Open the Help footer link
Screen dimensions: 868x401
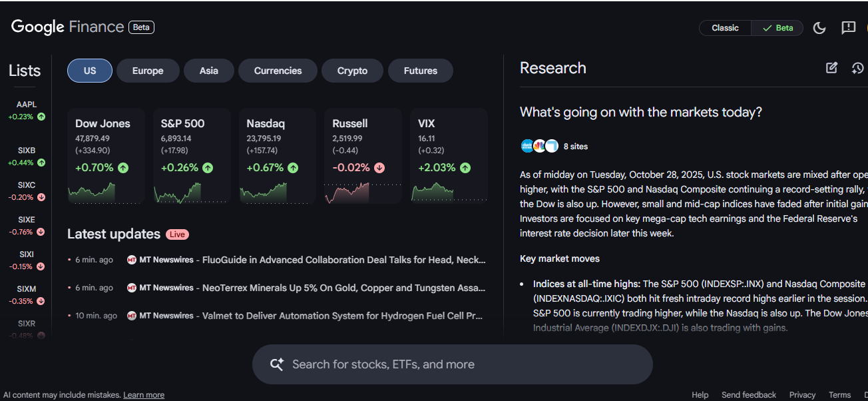[x=700, y=395]
